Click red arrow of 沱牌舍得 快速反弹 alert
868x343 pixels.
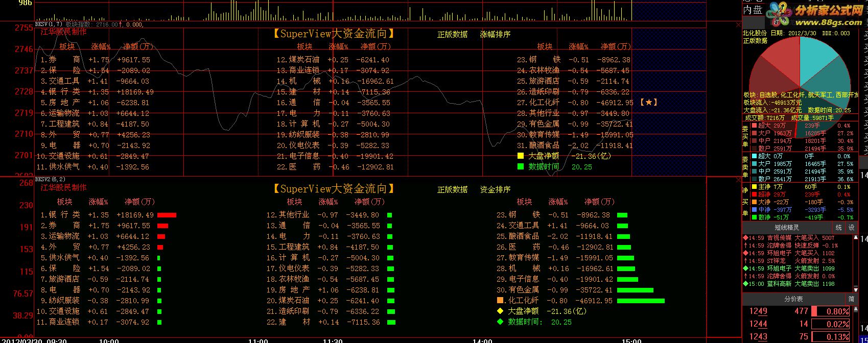pyautogui.click(x=745, y=246)
